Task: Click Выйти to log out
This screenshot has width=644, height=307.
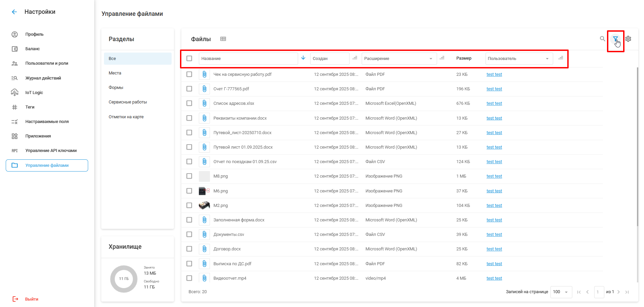Action: (x=31, y=299)
